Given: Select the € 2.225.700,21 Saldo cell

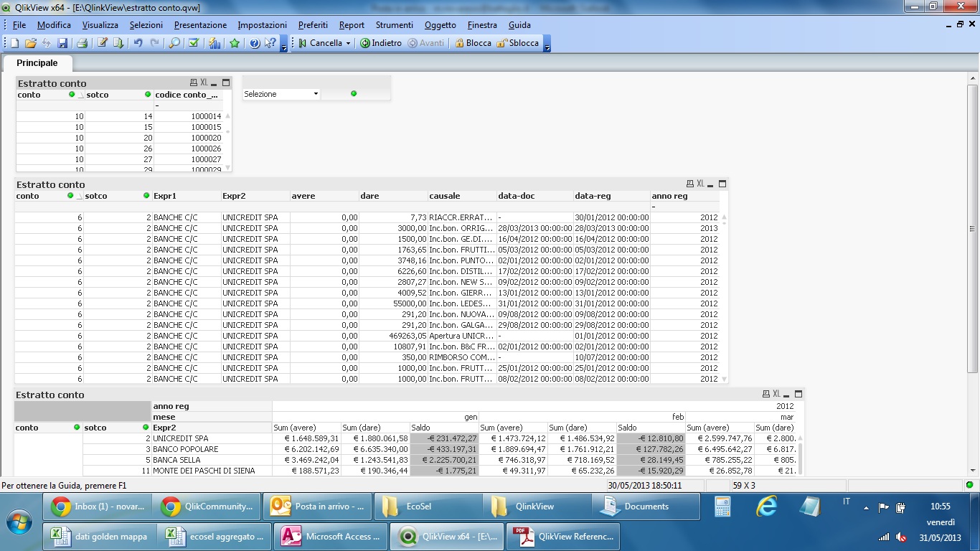Looking at the screenshot, I should (444, 460).
